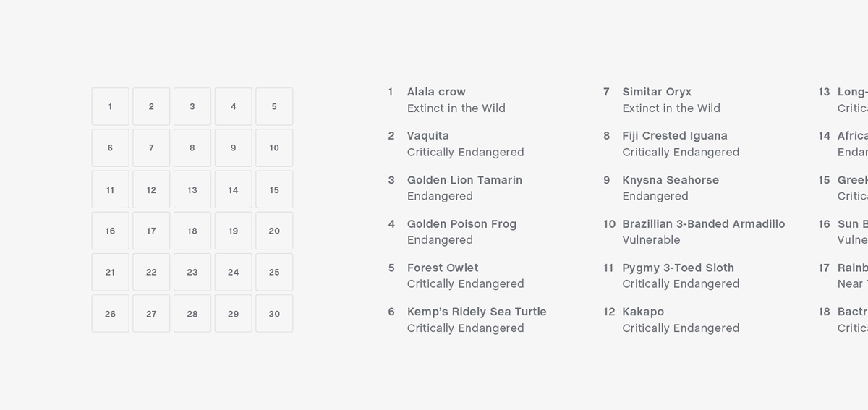
Task: Select Vaquita in the species list
Action: pyautogui.click(x=428, y=136)
